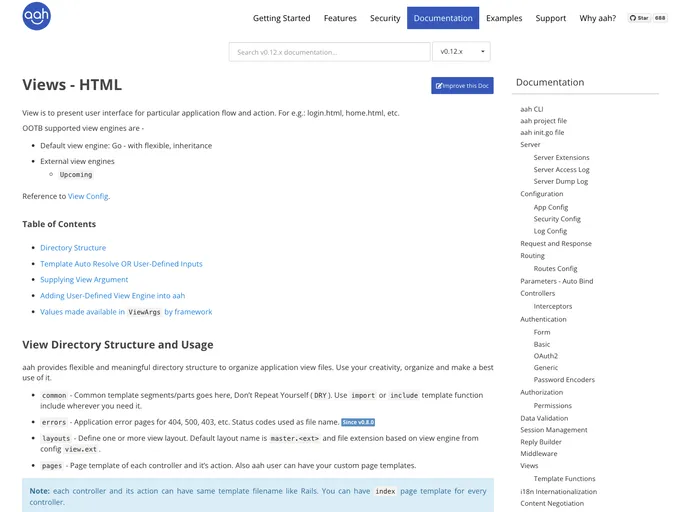Open the v0.12.x version dropdown
688x512 pixels.
coord(461,52)
